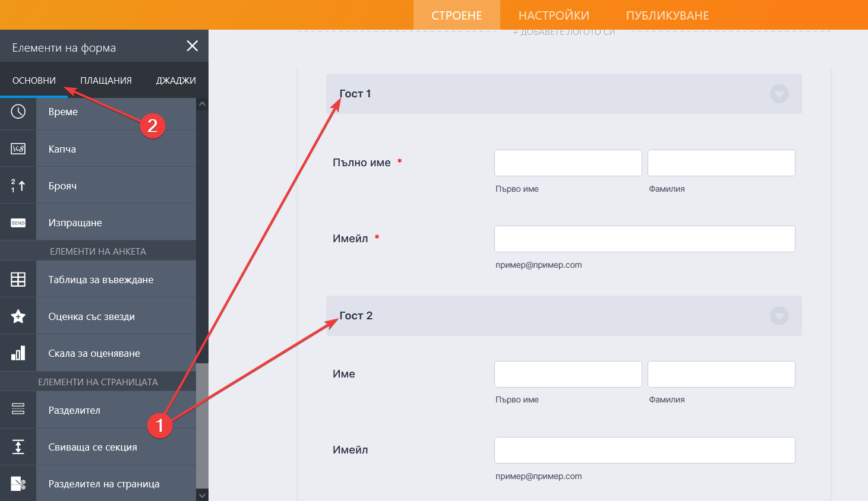Image resolution: width=868 pixels, height=501 pixels.
Task: Switch to the ОСНОВНИ tab
Action: 34,80
